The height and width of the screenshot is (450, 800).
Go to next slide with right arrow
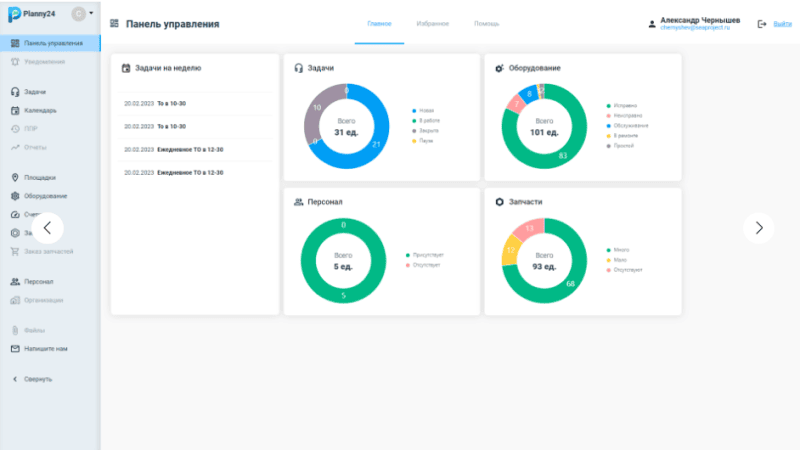pyautogui.click(x=758, y=228)
